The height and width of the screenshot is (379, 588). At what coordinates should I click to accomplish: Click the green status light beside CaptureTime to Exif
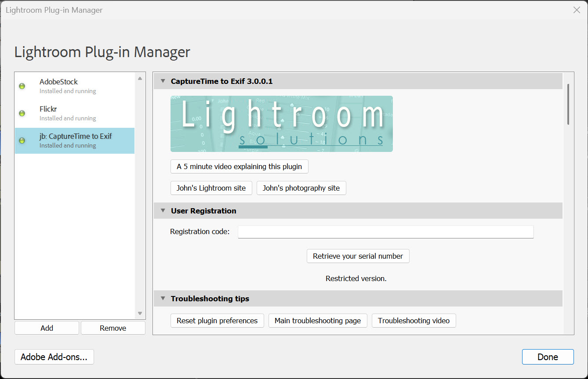[22, 141]
